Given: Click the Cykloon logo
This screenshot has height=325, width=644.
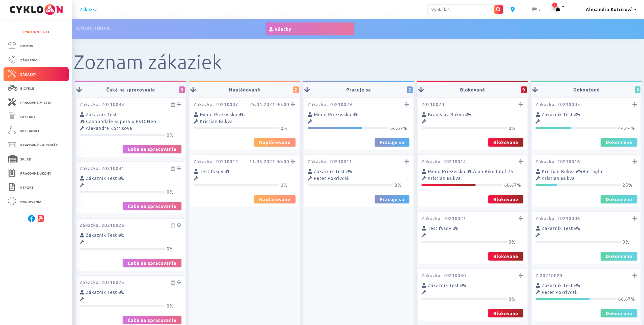Looking at the screenshot, I should point(36,10).
